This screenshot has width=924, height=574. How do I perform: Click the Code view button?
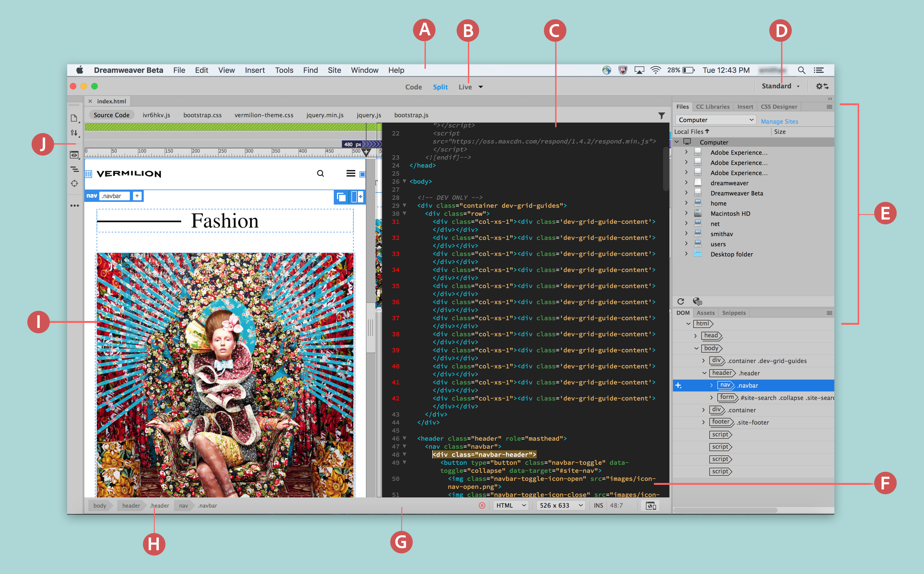pyautogui.click(x=412, y=87)
